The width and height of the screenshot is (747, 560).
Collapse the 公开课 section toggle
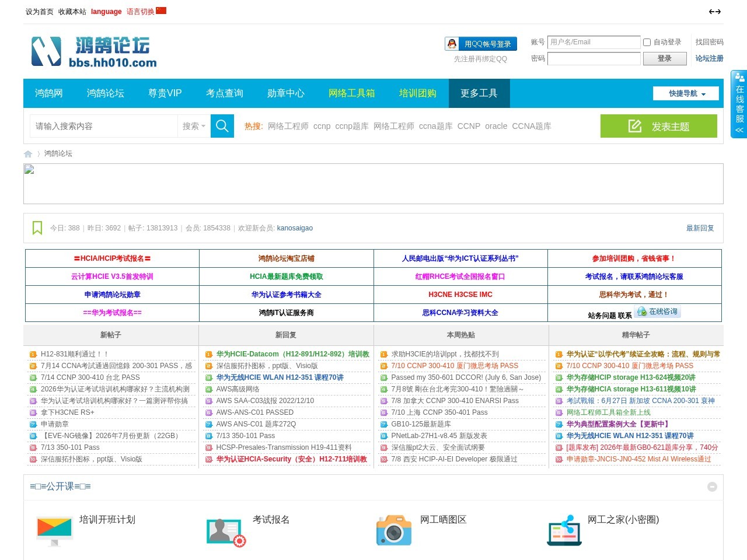tap(712, 487)
